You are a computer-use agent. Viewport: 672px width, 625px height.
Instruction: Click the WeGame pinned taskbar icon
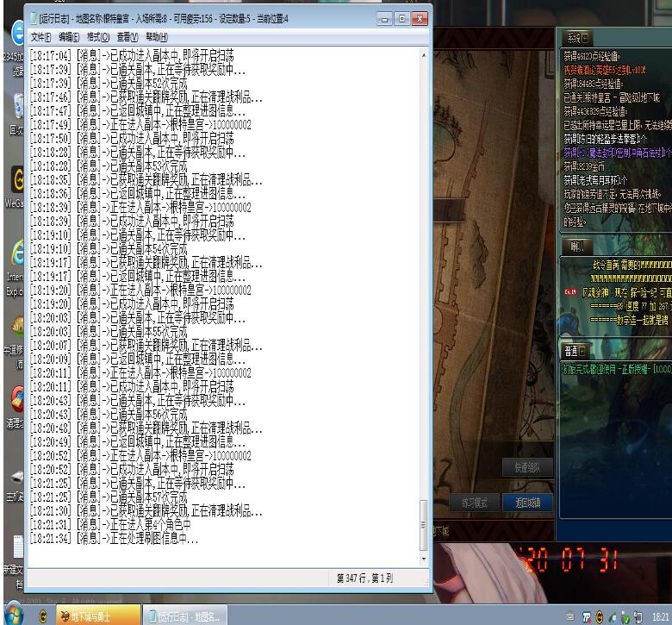pyautogui.click(x=42, y=617)
